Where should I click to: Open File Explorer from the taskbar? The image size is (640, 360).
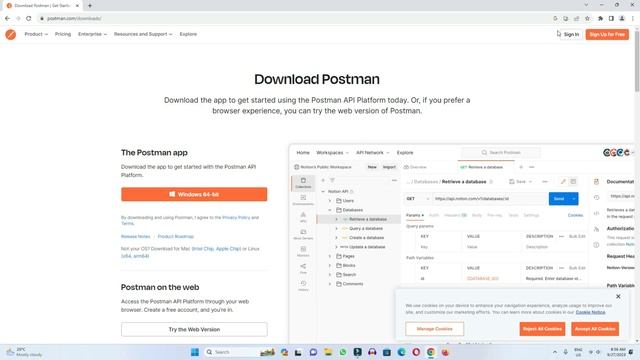[328, 352]
